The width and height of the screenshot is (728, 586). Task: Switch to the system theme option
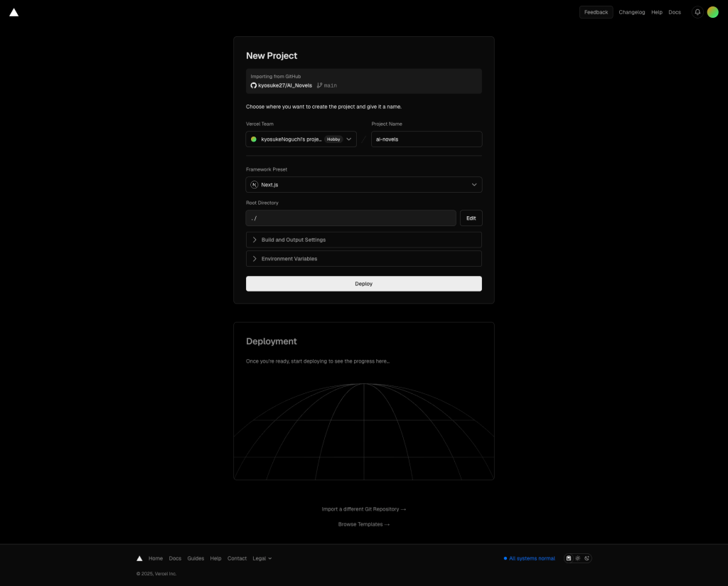[x=569, y=558]
